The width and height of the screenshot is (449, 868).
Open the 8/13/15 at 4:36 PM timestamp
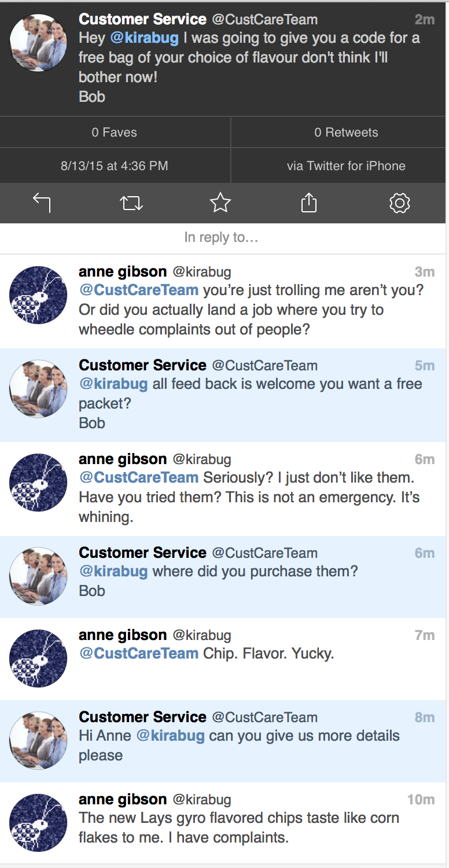pos(115,166)
